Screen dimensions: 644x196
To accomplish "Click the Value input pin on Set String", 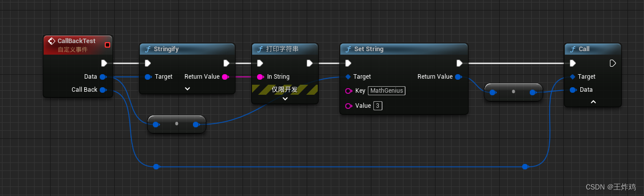I will click(349, 106).
